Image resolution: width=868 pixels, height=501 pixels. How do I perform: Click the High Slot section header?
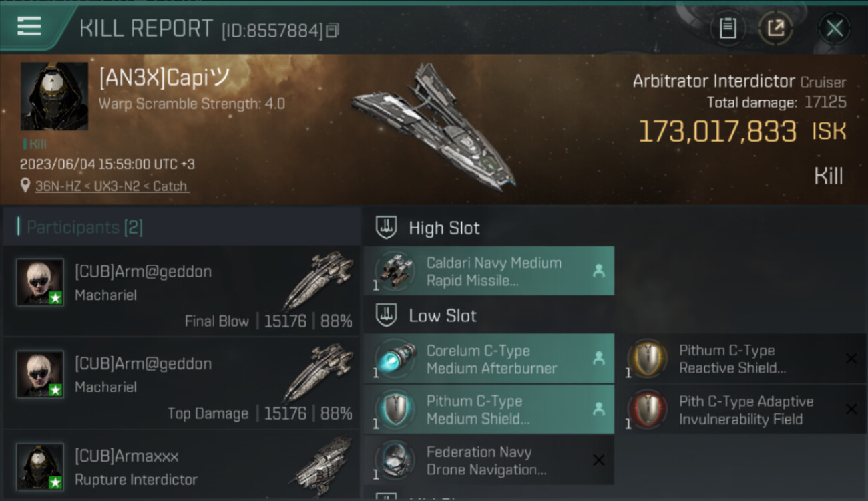coord(444,228)
